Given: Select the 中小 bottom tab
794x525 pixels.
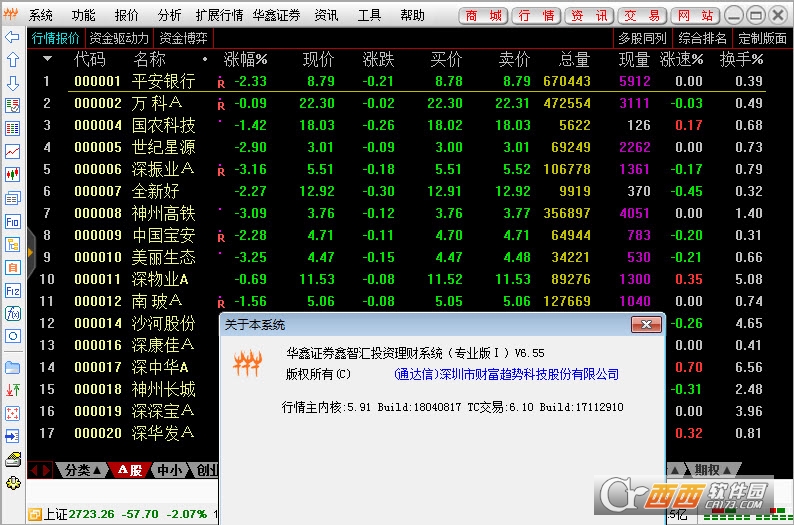Looking at the screenshot, I should (169, 470).
